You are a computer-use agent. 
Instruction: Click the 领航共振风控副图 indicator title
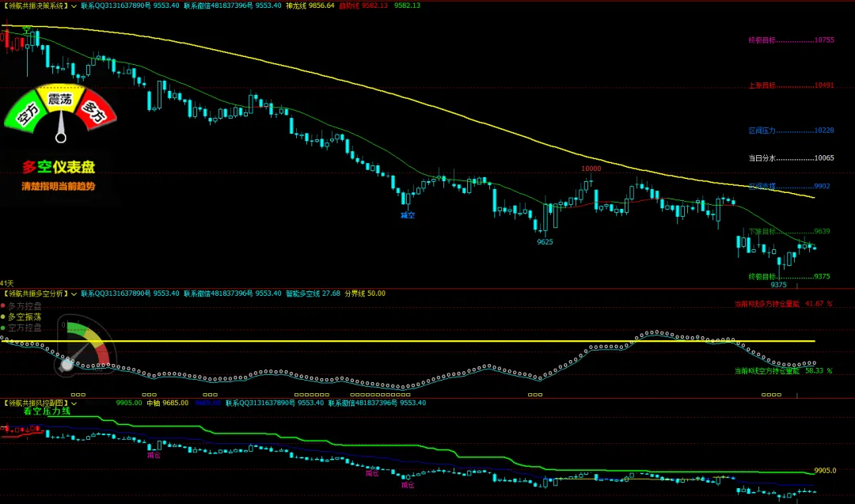(36, 404)
